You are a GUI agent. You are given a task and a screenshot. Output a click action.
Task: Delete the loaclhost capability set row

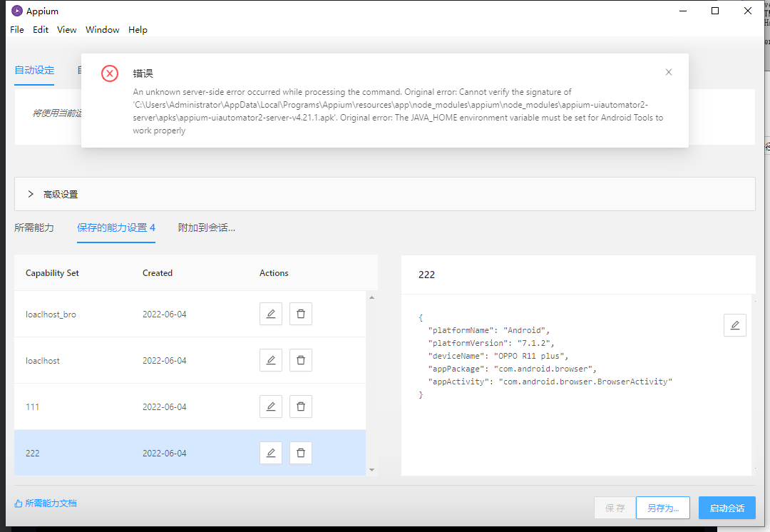point(301,360)
